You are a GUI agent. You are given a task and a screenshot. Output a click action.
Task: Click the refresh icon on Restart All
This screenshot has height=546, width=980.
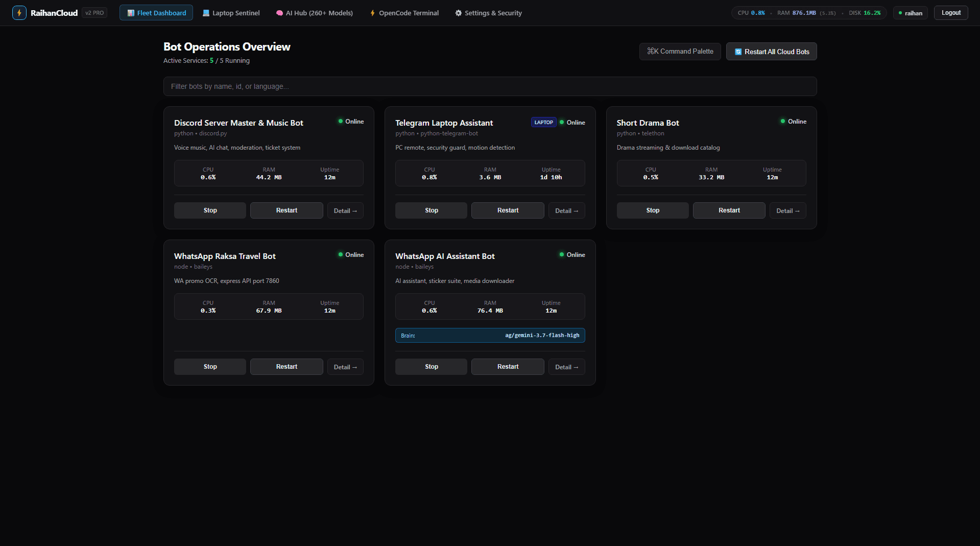pyautogui.click(x=738, y=52)
